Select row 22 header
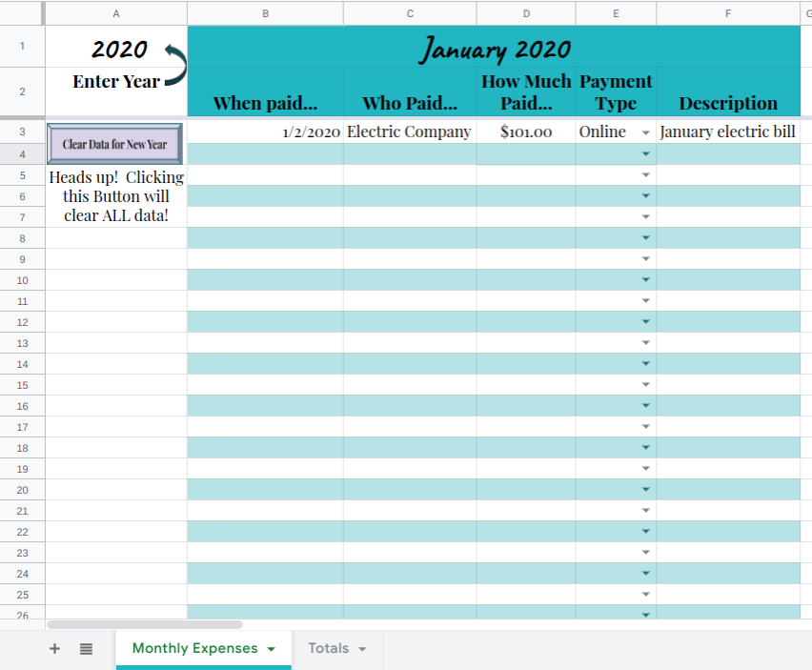Image resolution: width=812 pixels, height=670 pixels. (x=22, y=532)
